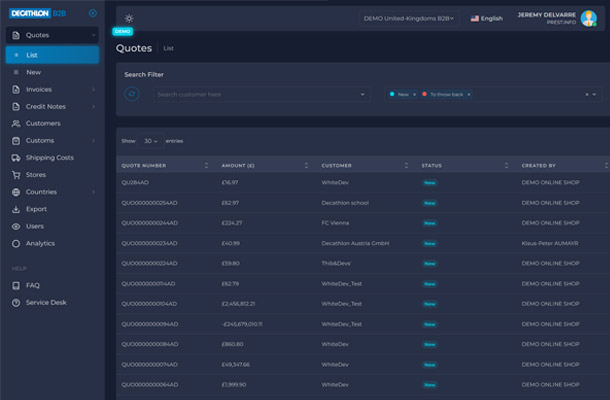
Task: Open Shipping Costs via truck icon
Action: pyautogui.click(x=15, y=158)
